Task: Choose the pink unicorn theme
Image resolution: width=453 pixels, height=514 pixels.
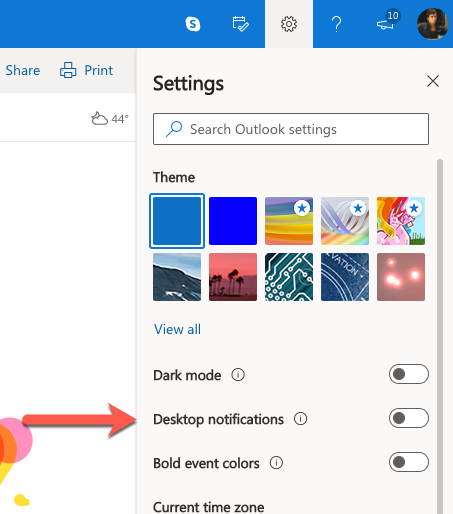Action: (x=401, y=221)
